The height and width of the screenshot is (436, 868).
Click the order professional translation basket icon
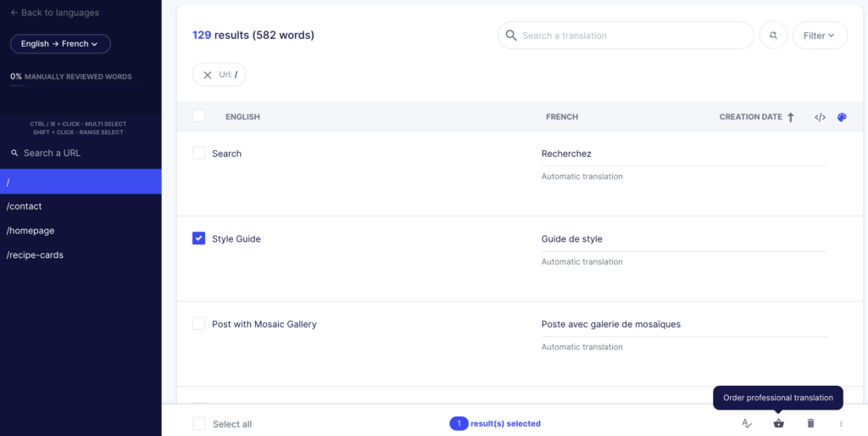click(x=779, y=423)
